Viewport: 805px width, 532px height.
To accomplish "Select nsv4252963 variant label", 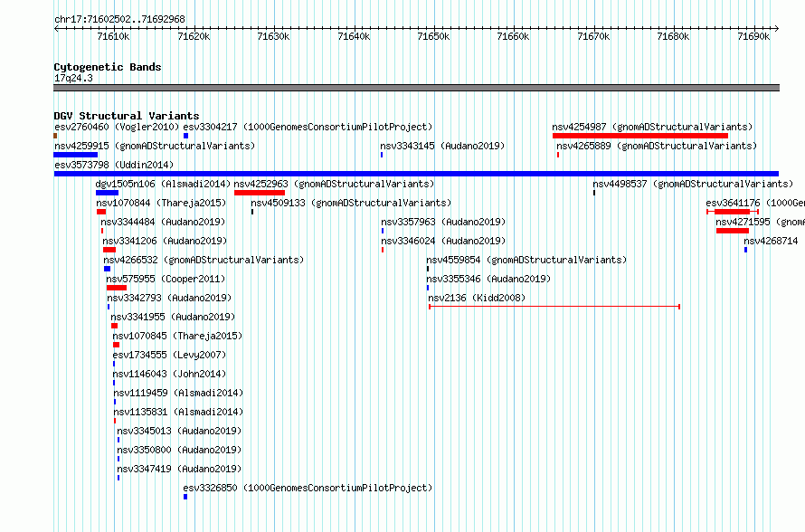I will [335, 184].
